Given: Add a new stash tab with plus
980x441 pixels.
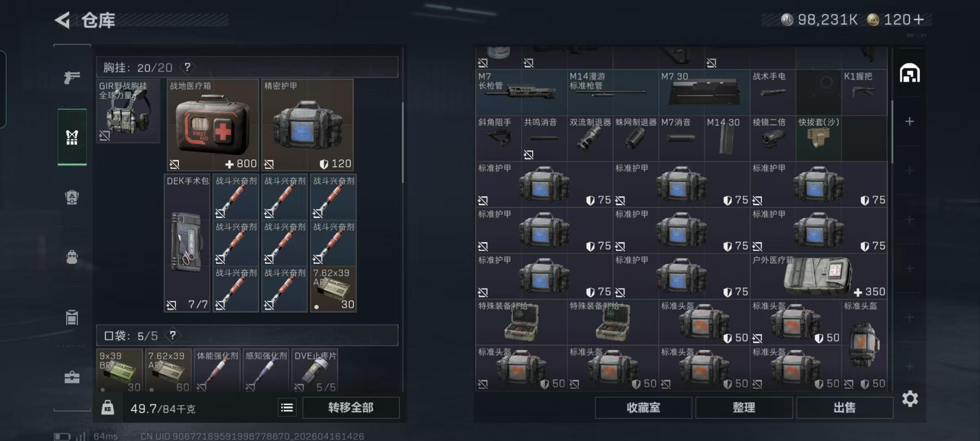Looking at the screenshot, I should pos(909,121).
